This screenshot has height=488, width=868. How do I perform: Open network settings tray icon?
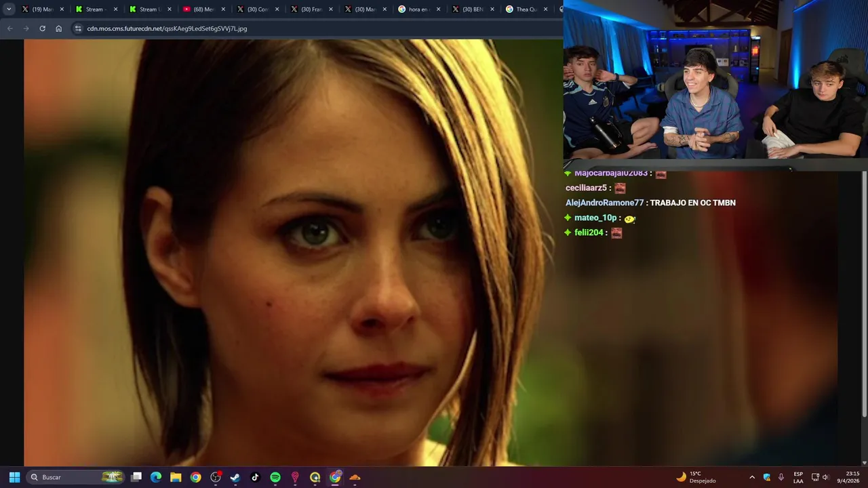(815, 477)
